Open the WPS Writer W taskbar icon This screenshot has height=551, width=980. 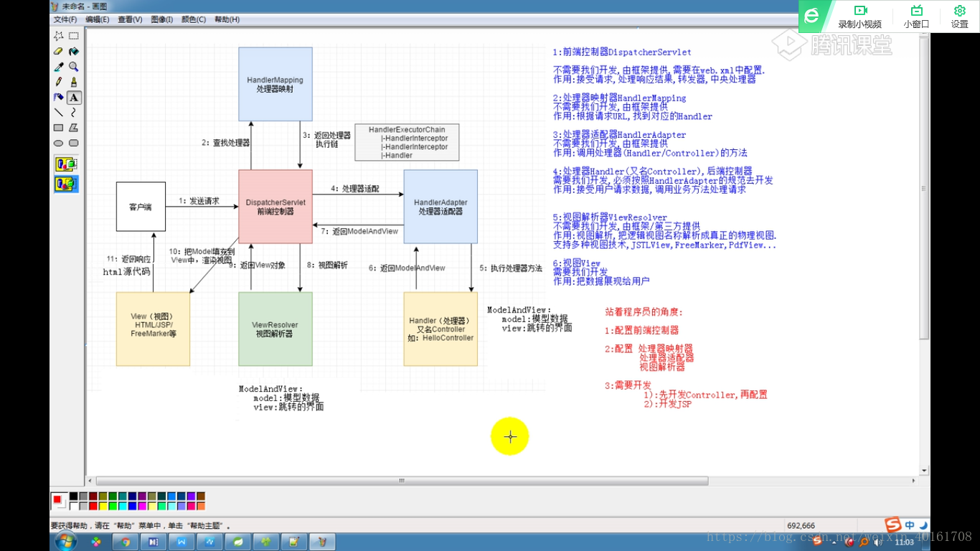point(182,542)
